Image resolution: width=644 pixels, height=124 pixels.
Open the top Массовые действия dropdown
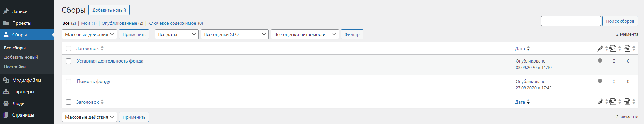point(89,34)
